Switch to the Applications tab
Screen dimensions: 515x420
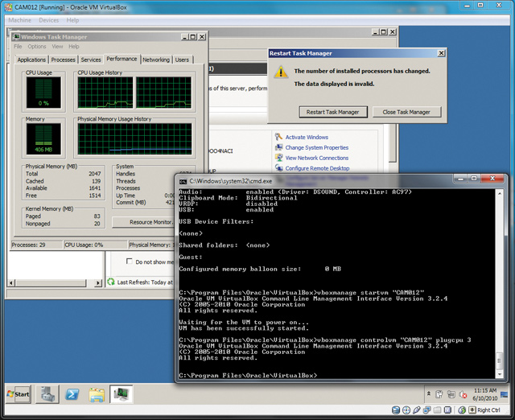pyautogui.click(x=31, y=60)
